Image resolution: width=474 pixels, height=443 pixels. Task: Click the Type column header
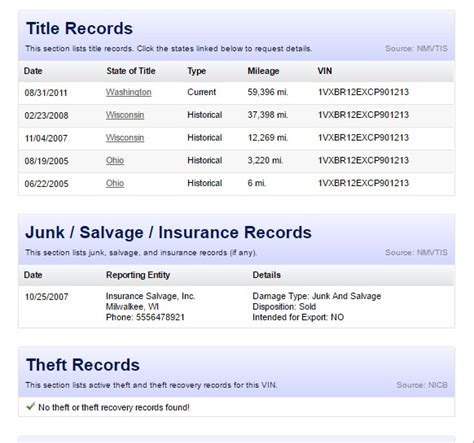[x=197, y=71]
